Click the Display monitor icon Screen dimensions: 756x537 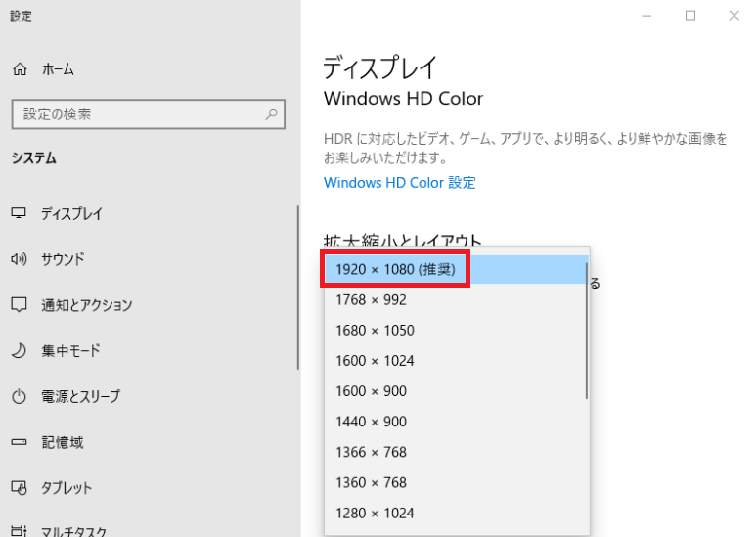(x=19, y=213)
